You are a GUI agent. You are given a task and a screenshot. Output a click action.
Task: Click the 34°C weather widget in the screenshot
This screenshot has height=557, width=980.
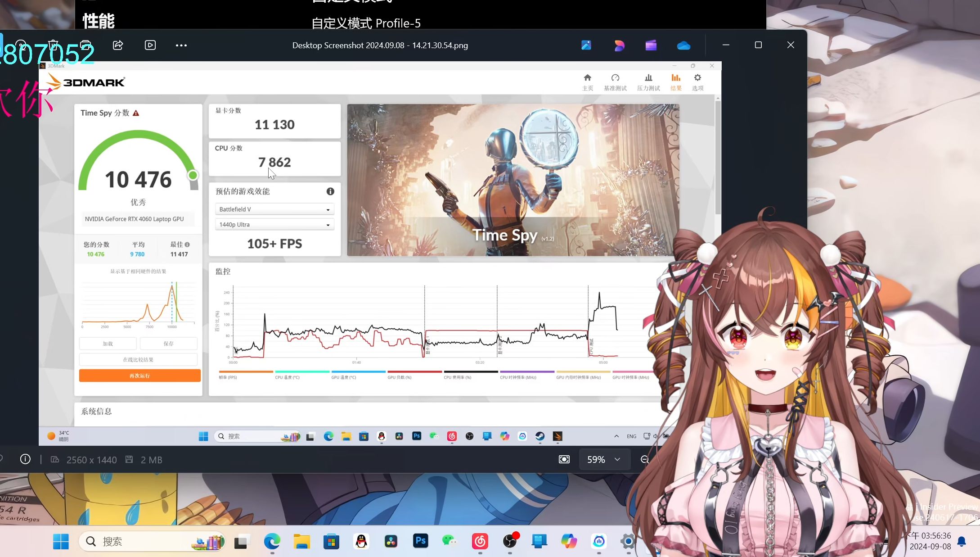(58, 436)
